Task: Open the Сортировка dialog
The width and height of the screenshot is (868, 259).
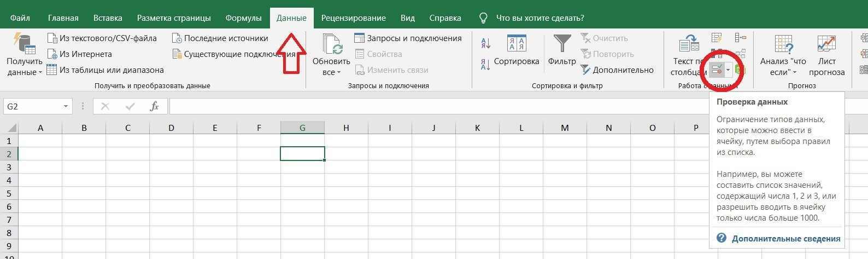Action: click(x=517, y=50)
